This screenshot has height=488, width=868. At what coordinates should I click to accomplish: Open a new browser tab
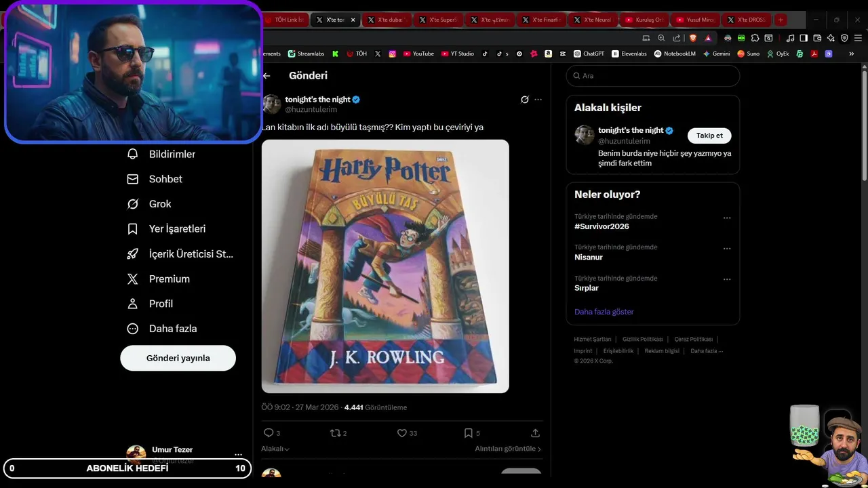(x=781, y=20)
